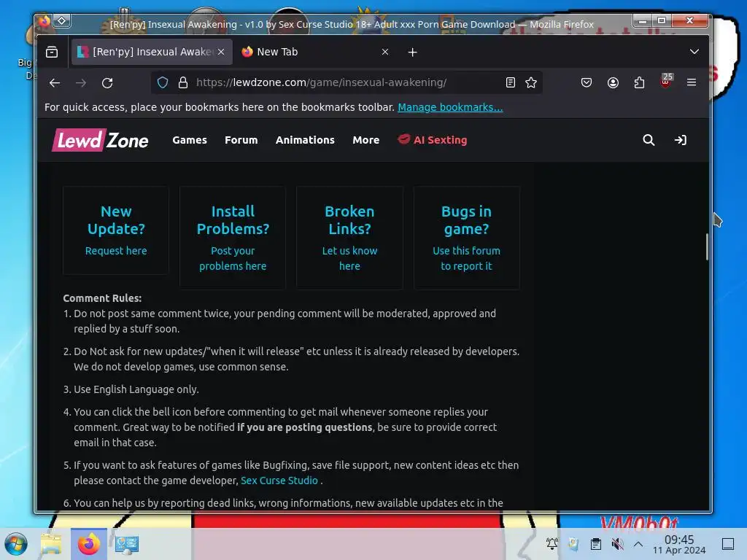Expand hidden tray icons chevron
Screen dimensions: 747x560
pyautogui.click(x=638, y=544)
